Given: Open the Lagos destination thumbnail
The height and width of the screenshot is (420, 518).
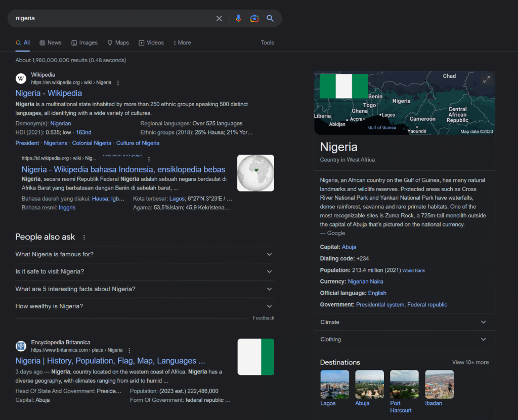Looking at the screenshot, I should (334, 384).
